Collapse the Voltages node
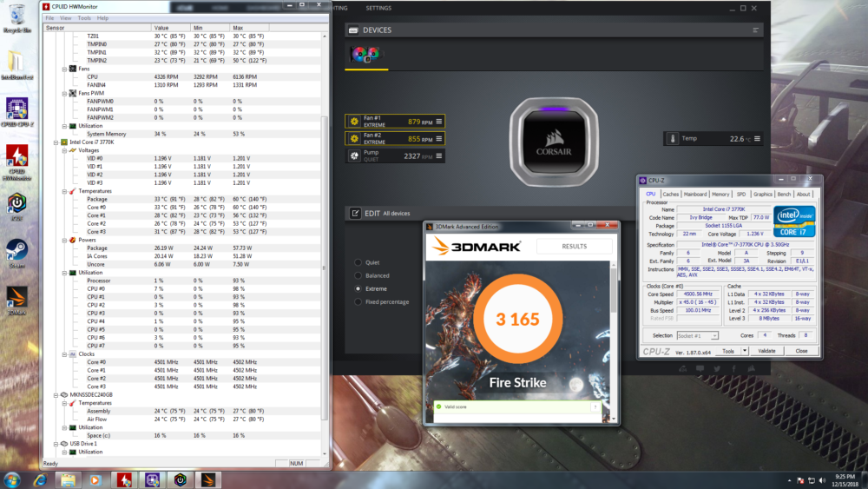The width and height of the screenshot is (868, 489). click(x=64, y=150)
